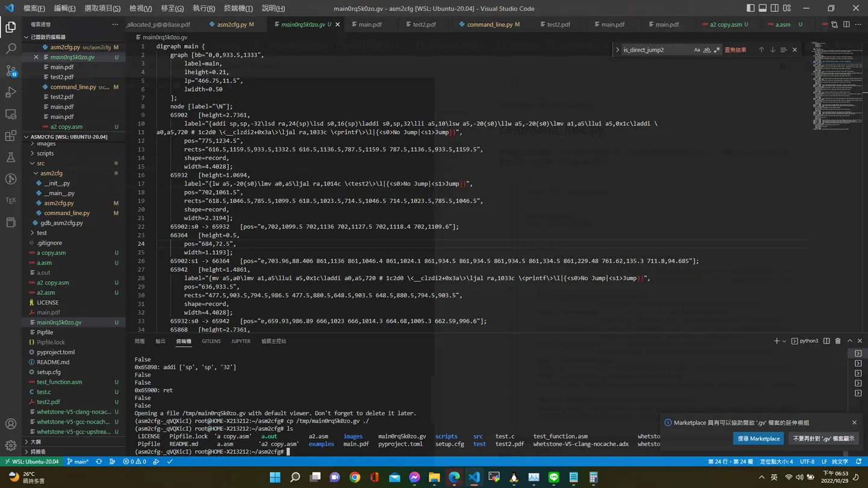Open the Run and Debug view
This screenshot has width=868, height=488.
tap(11, 92)
